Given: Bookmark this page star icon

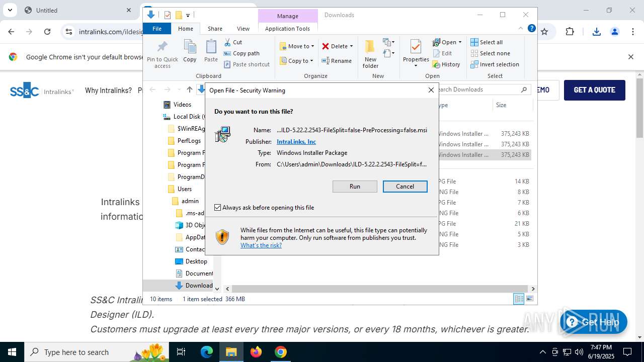Looking at the screenshot, I should (x=544, y=32).
